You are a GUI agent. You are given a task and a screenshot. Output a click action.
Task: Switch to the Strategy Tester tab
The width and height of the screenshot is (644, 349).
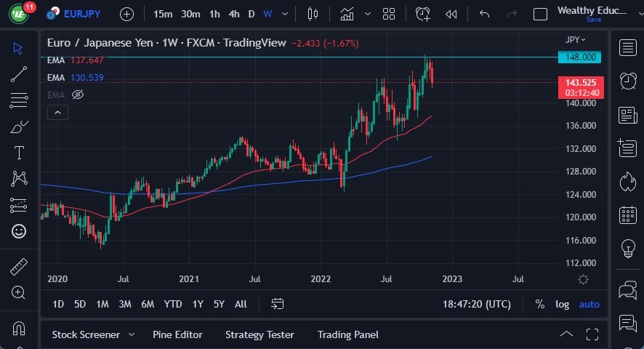259,334
